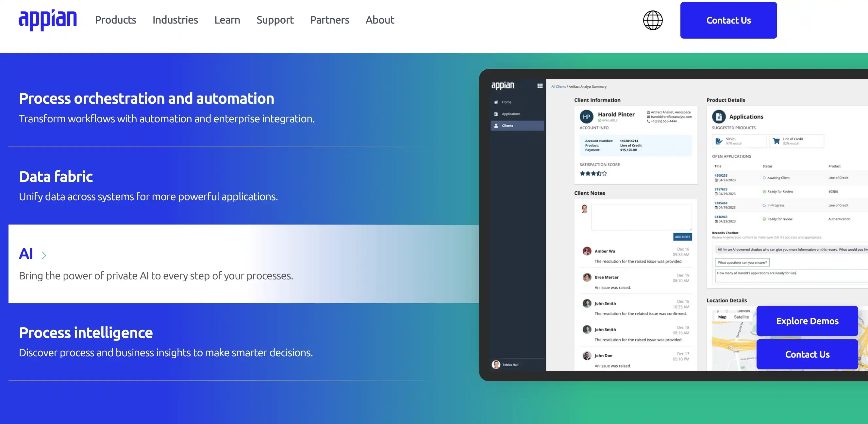Open the Industries menu

pos(175,20)
